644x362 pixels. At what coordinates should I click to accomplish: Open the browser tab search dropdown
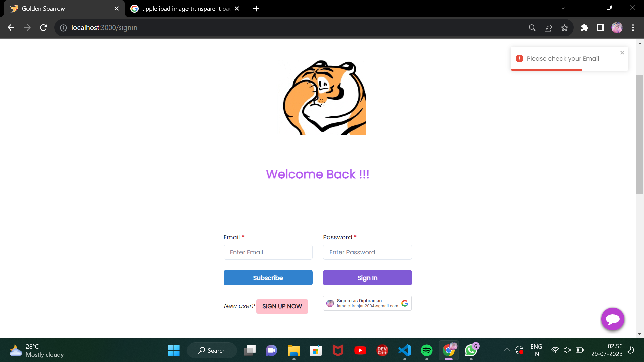click(563, 7)
